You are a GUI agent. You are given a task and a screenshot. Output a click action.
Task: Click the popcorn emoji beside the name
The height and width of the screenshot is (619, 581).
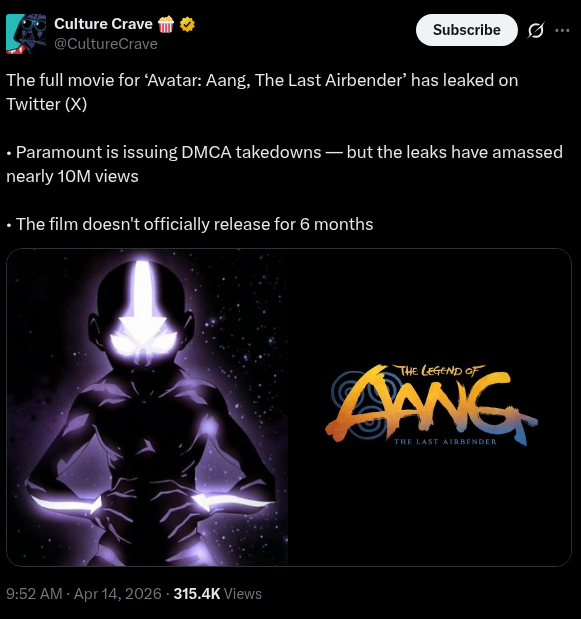[166, 24]
